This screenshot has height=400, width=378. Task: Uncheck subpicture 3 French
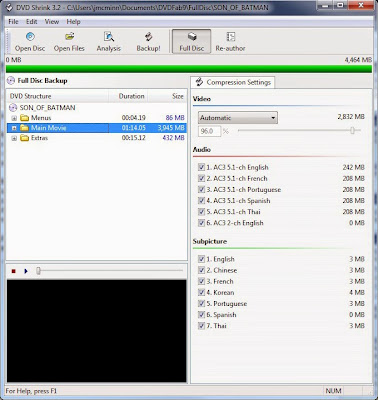click(201, 281)
